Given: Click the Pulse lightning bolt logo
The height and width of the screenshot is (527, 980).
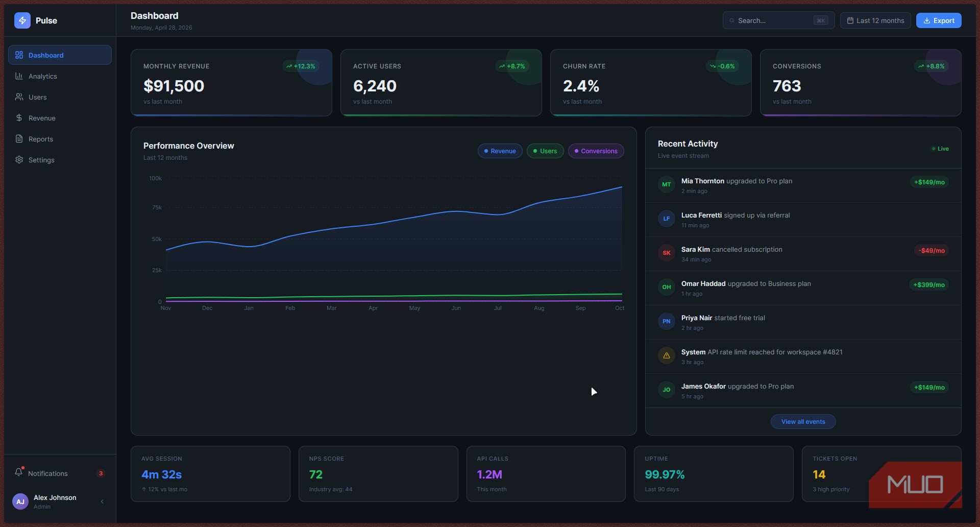Looking at the screenshot, I should pos(22,20).
